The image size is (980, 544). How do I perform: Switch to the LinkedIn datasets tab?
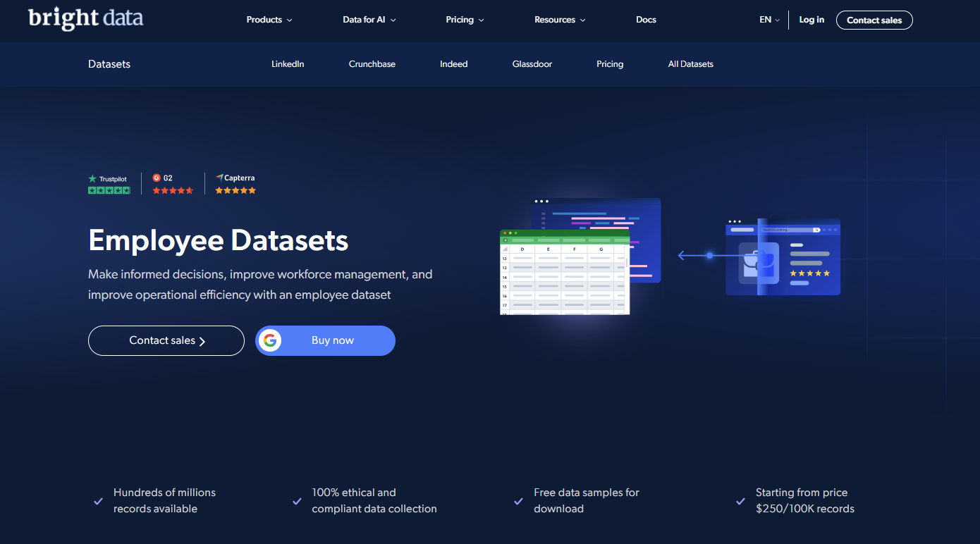288,63
